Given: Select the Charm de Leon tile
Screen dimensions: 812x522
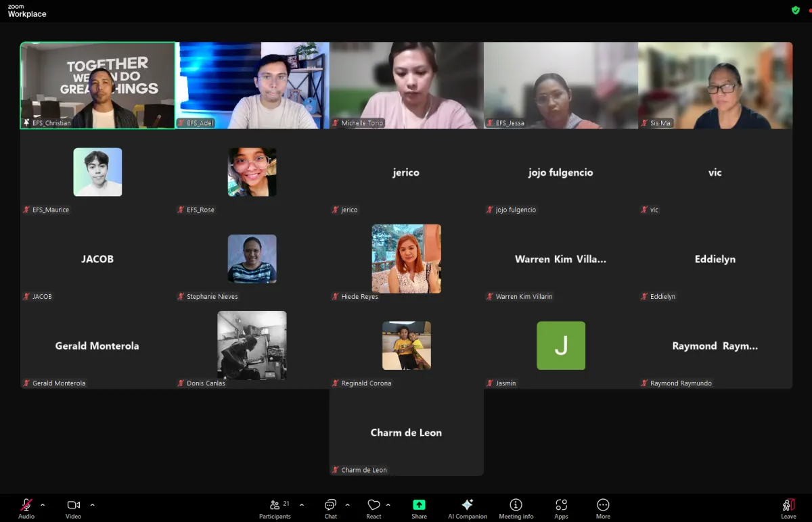Looking at the screenshot, I should pos(407,432).
